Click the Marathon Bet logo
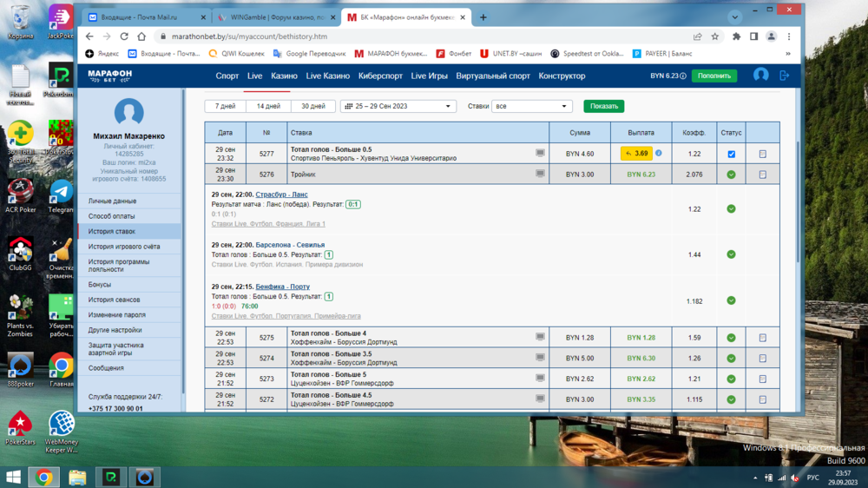The width and height of the screenshot is (868, 488). (109, 76)
